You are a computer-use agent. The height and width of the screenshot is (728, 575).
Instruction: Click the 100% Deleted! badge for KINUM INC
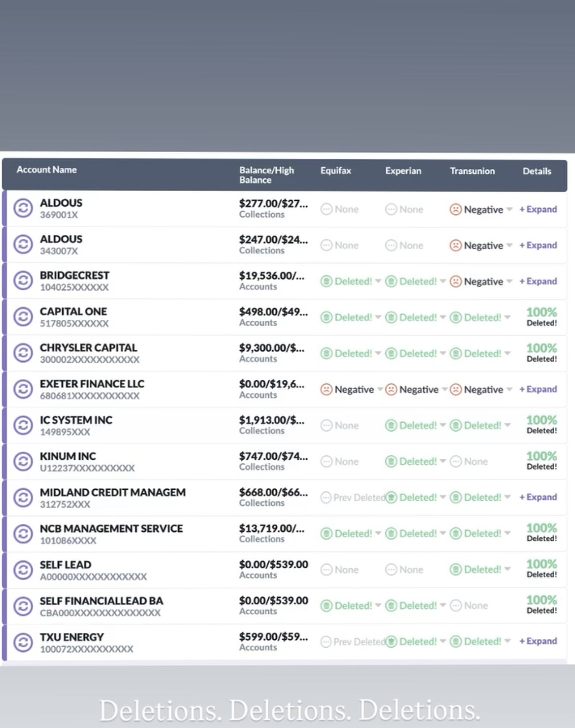tap(541, 461)
